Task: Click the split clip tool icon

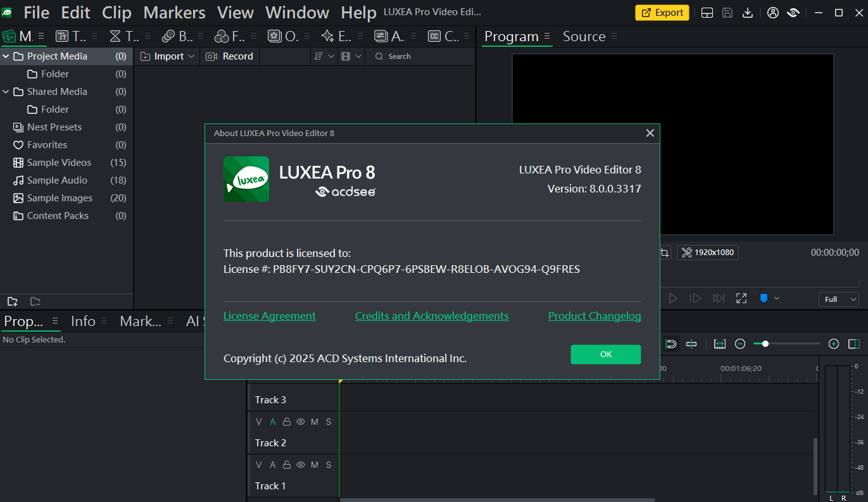Action: pyautogui.click(x=691, y=344)
